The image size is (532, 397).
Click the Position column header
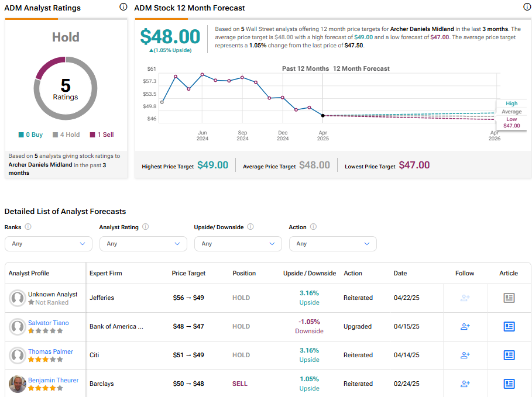[x=244, y=273]
